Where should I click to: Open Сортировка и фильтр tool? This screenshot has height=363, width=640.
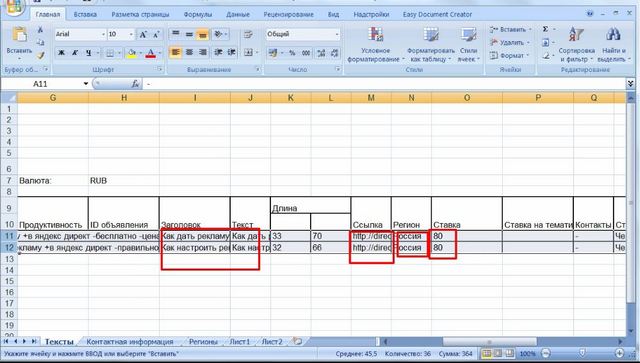click(576, 36)
